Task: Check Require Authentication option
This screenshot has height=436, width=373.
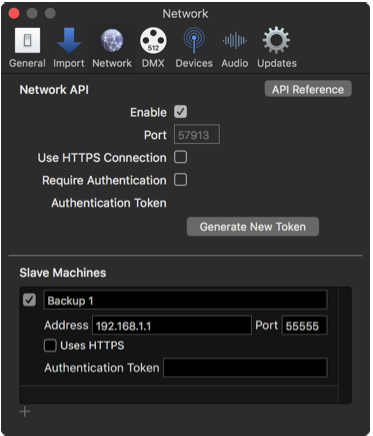Action: pyautogui.click(x=180, y=180)
